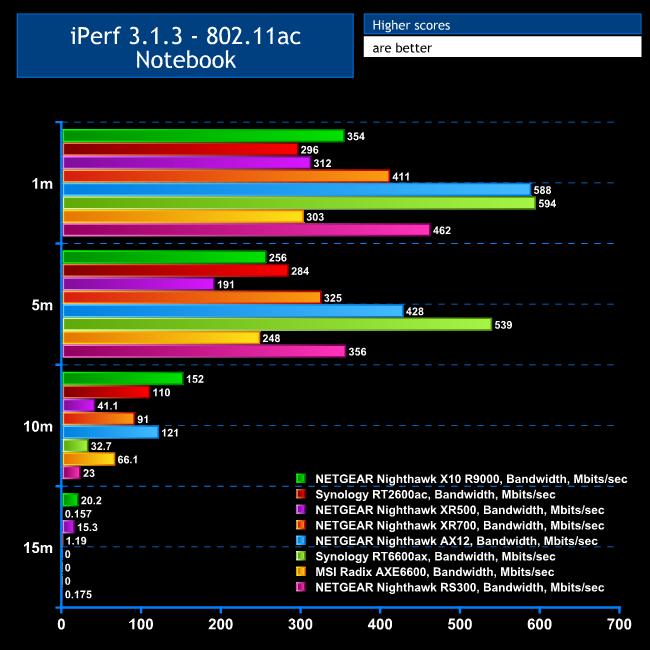This screenshot has height=650, width=650.
Task: Click the 5m distance axis label
Action: pos(42,305)
